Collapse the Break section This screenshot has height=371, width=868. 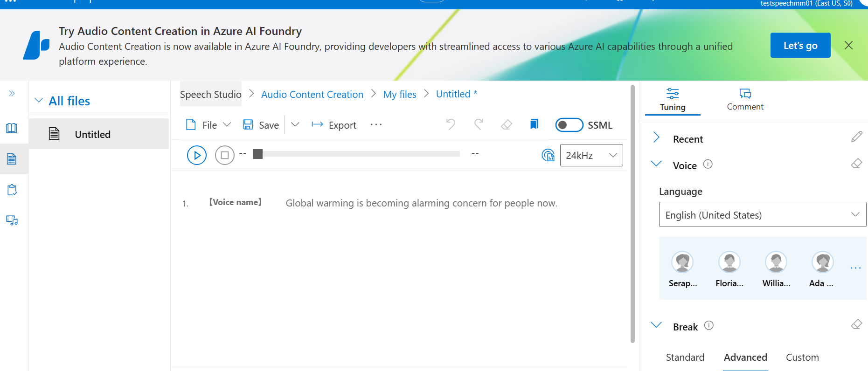tap(656, 325)
